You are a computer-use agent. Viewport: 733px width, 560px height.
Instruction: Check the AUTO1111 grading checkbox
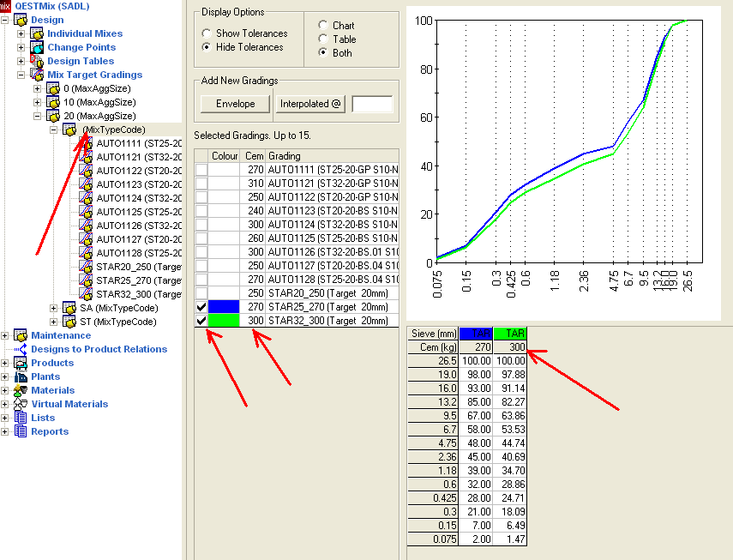[201, 170]
